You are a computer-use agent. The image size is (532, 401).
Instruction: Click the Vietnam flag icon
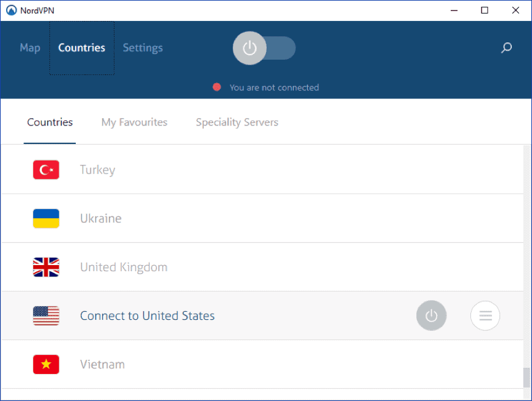46,364
